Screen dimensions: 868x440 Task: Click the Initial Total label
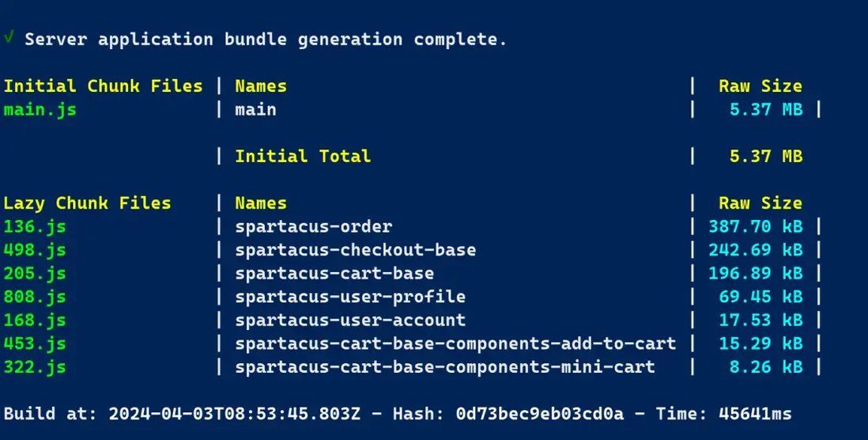(303, 156)
